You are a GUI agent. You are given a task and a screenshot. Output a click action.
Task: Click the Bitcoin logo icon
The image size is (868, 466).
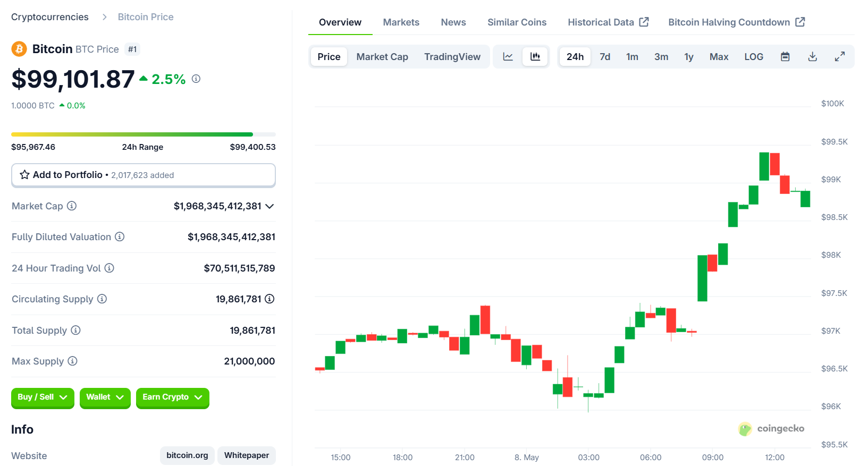click(19, 49)
